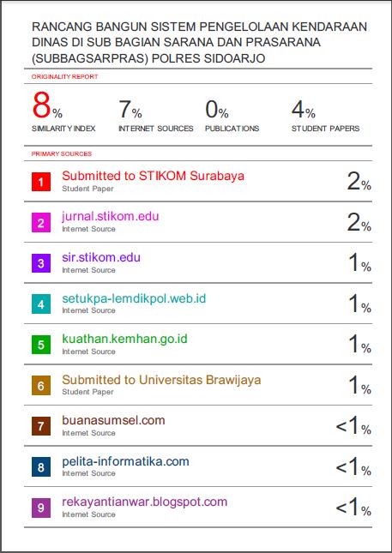Open rekayantianwar.blogspot.com source link
Viewport: 392px width, 553px height.
145,502
